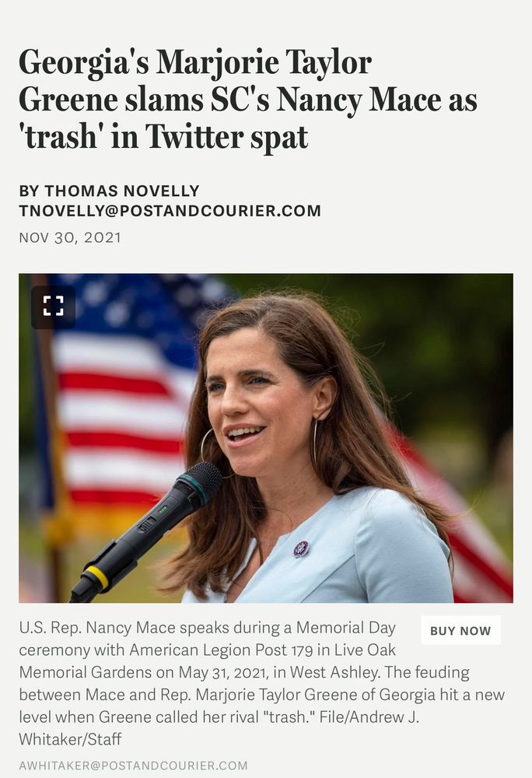Click the yellow band on the microphone stand

tap(97, 578)
